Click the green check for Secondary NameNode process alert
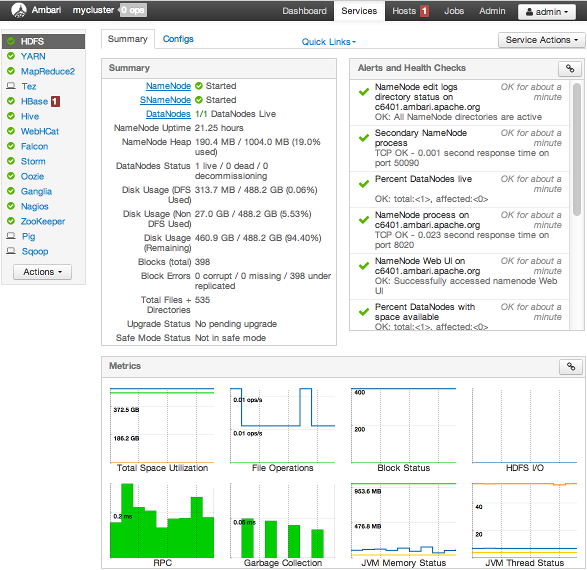 pyautogui.click(x=364, y=138)
